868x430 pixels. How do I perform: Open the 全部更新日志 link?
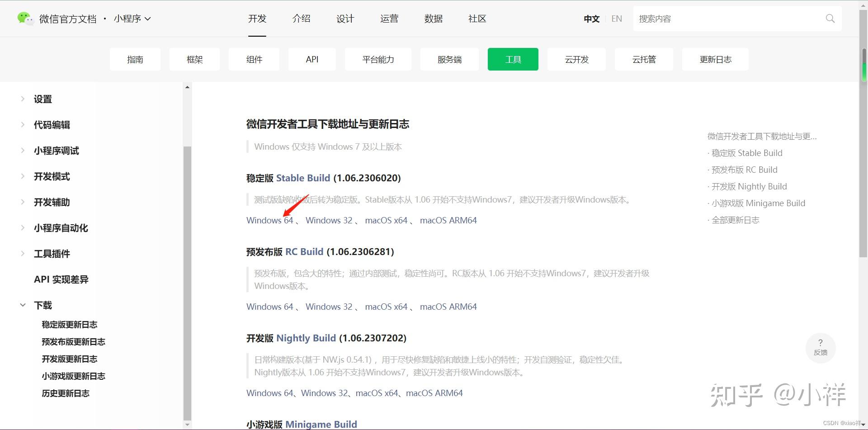coord(736,220)
